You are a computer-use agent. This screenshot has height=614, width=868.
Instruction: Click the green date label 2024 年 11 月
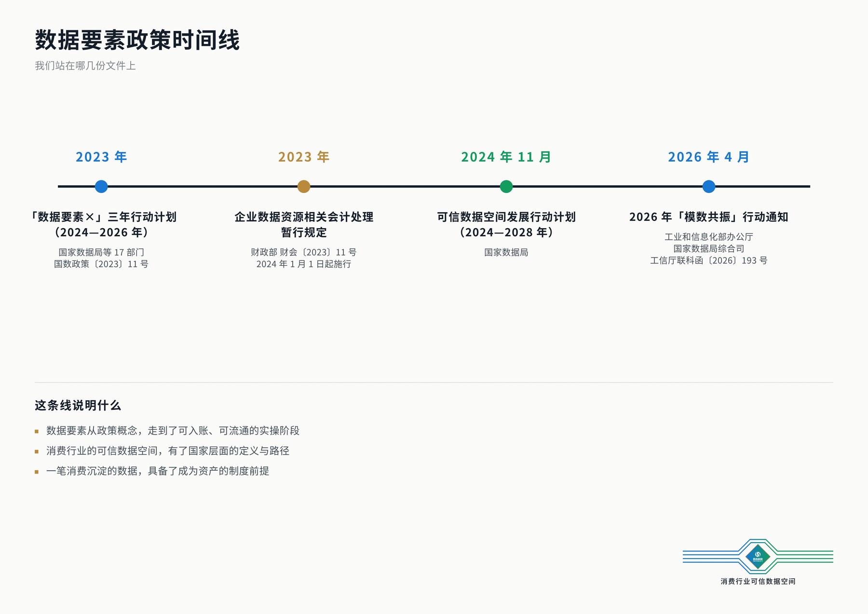506,157
